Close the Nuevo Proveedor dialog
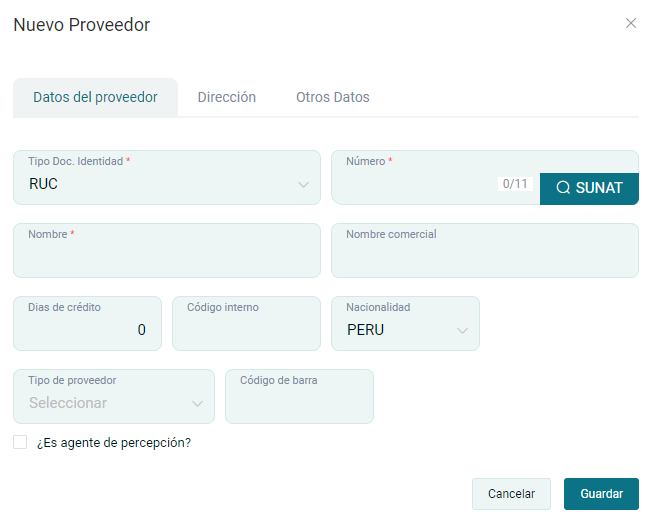Screen dimensions: 650x530 (x=631, y=23)
